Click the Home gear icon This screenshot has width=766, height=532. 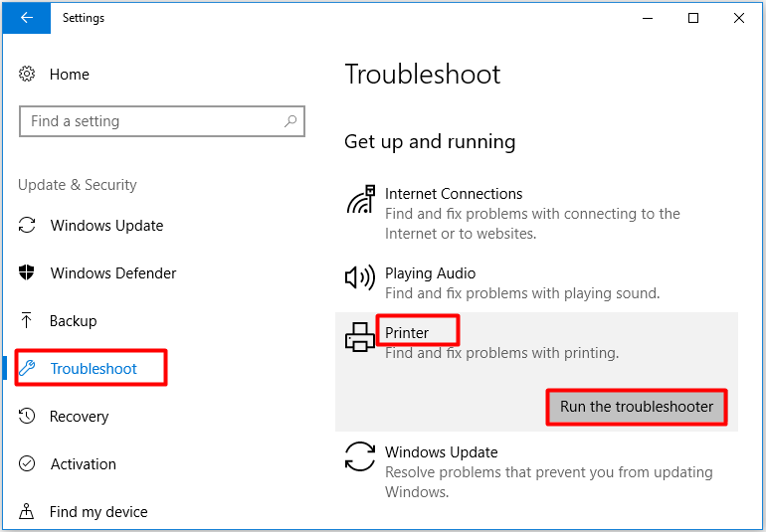pyautogui.click(x=27, y=75)
